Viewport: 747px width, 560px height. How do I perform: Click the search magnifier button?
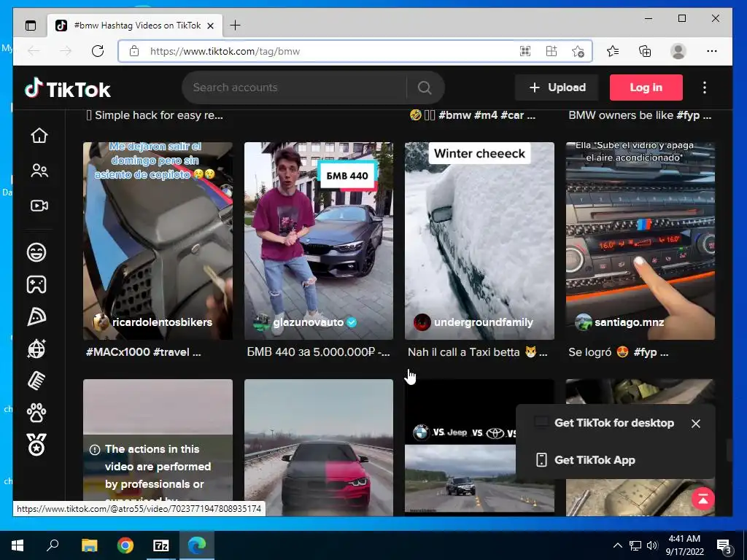425,87
